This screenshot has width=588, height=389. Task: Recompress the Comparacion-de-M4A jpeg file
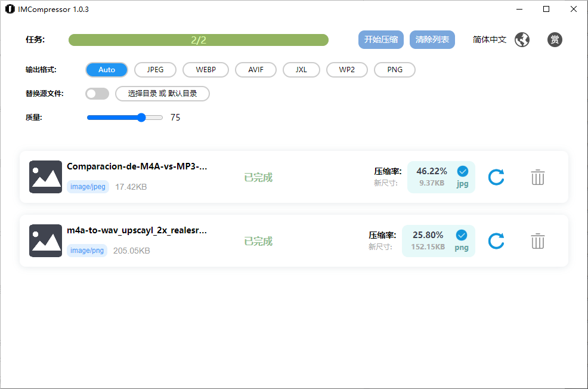[x=496, y=177]
